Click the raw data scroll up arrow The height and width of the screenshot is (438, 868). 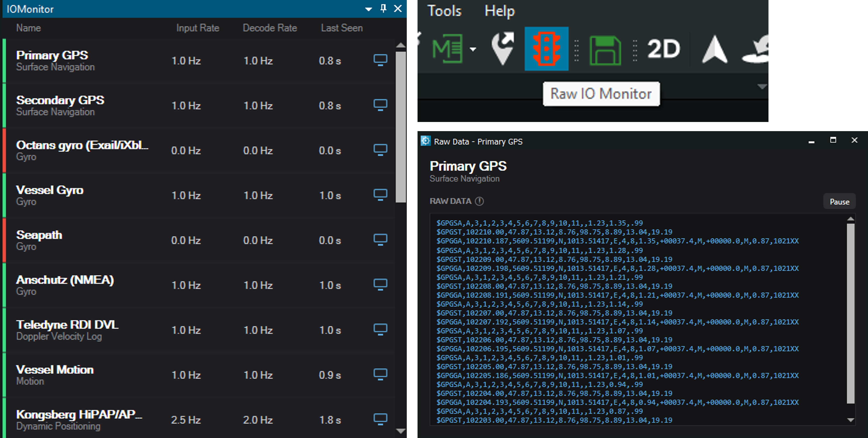[850, 219]
